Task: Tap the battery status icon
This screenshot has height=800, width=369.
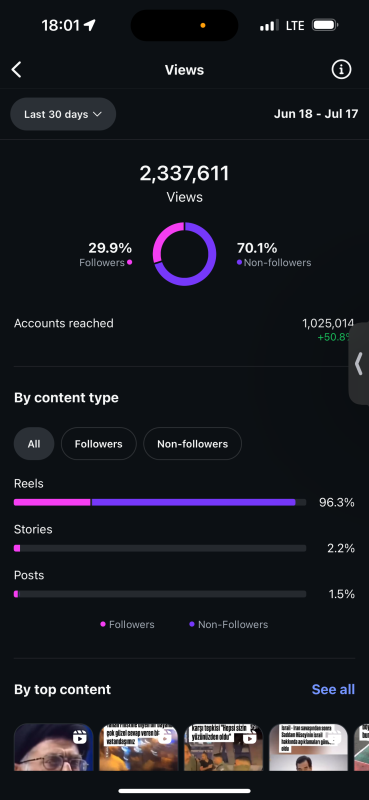Action: coord(325,25)
